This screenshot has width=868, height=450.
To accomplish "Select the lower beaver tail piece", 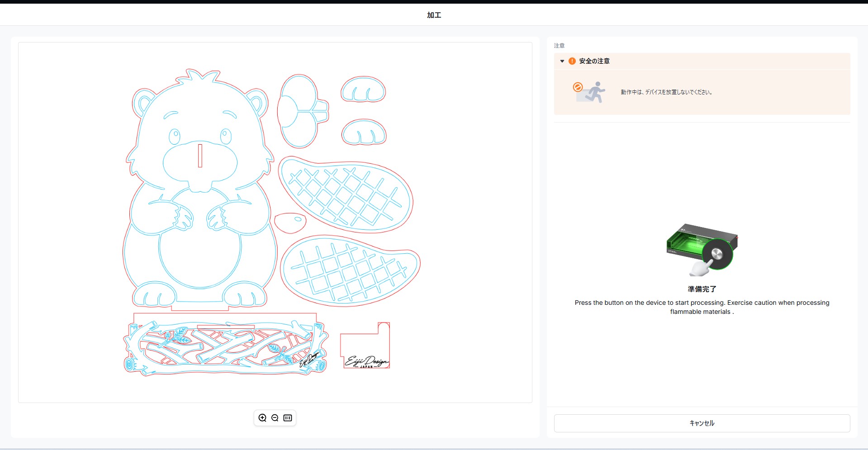I will (x=350, y=271).
